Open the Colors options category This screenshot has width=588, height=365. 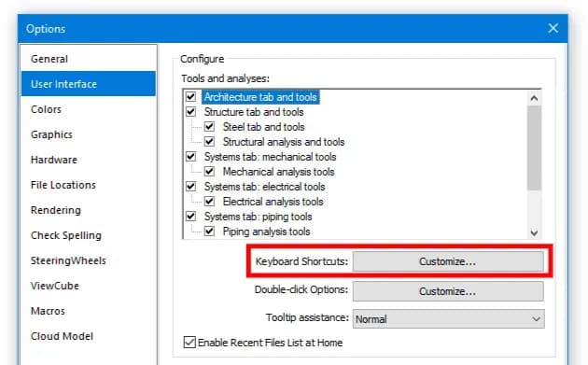89,109
